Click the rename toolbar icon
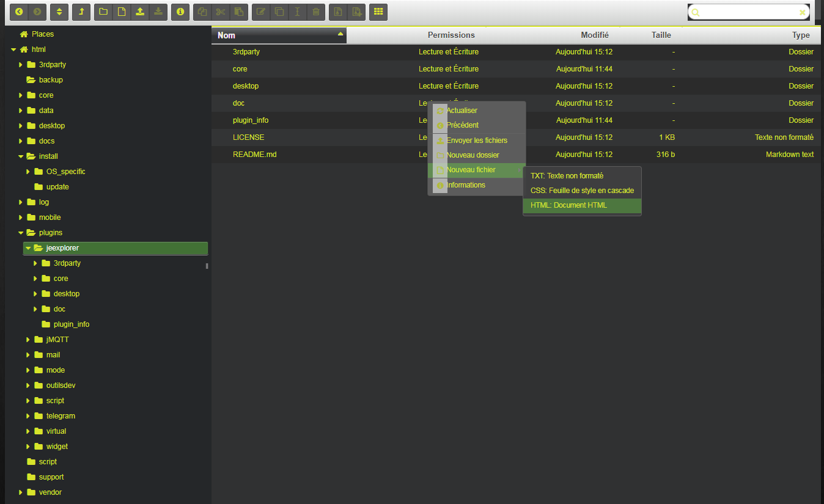Image resolution: width=824 pixels, height=504 pixels. click(297, 12)
